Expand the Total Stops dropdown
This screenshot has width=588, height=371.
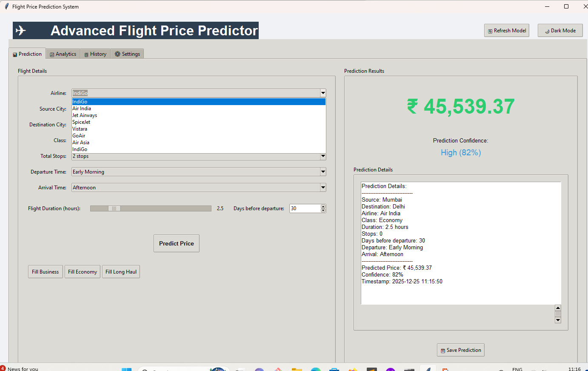[323, 157]
